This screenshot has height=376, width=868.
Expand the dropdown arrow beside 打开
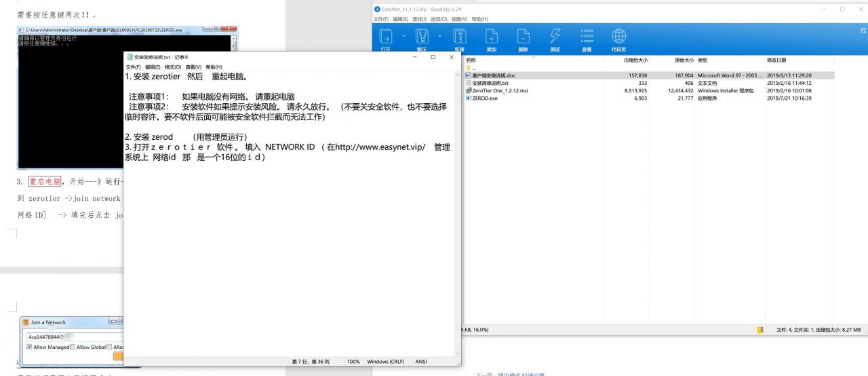click(x=403, y=35)
